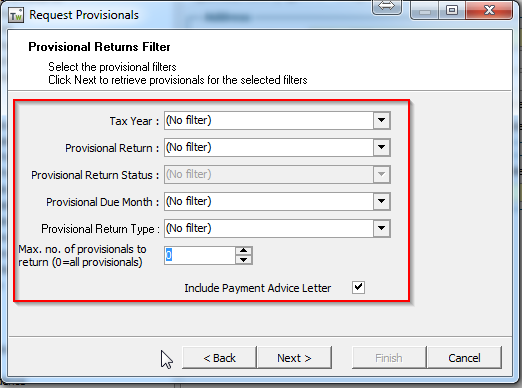Click the Tw application icon in the title bar
Image resolution: width=522 pixels, height=388 pixels.
(16, 15)
